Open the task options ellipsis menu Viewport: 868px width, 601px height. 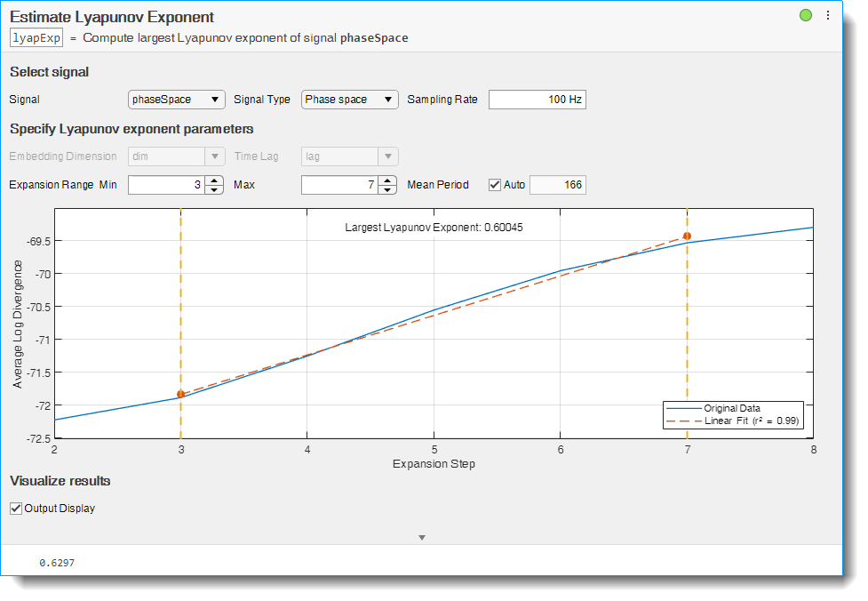click(x=828, y=15)
